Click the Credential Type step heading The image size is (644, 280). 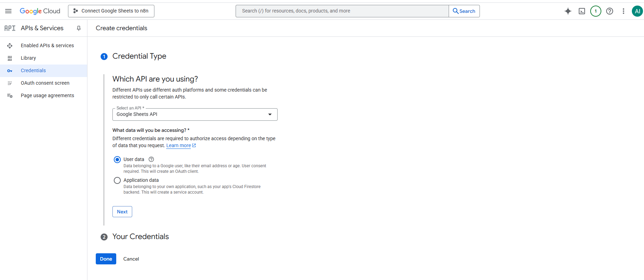pyautogui.click(x=139, y=56)
